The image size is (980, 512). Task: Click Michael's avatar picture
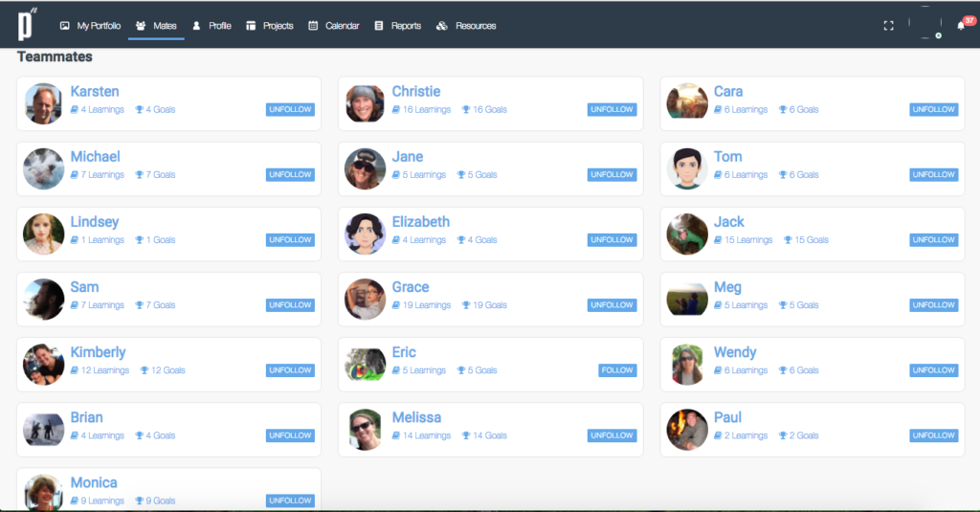44,168
